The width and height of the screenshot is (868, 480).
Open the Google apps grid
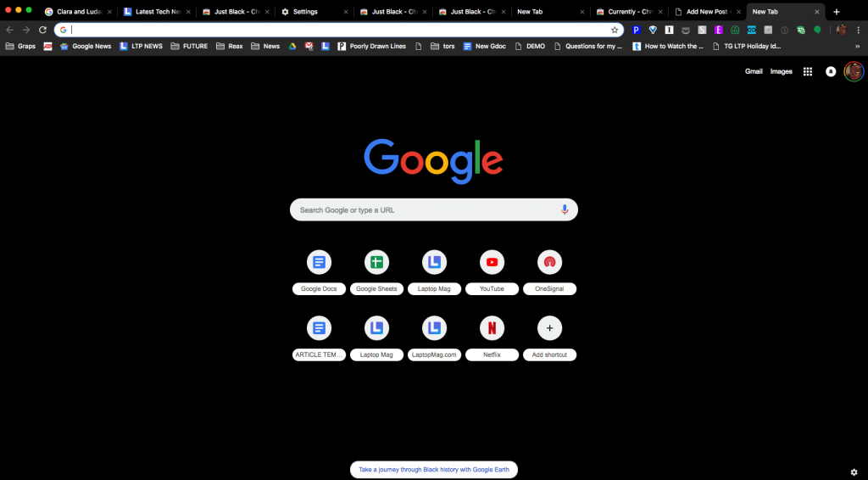coord(808,71)
